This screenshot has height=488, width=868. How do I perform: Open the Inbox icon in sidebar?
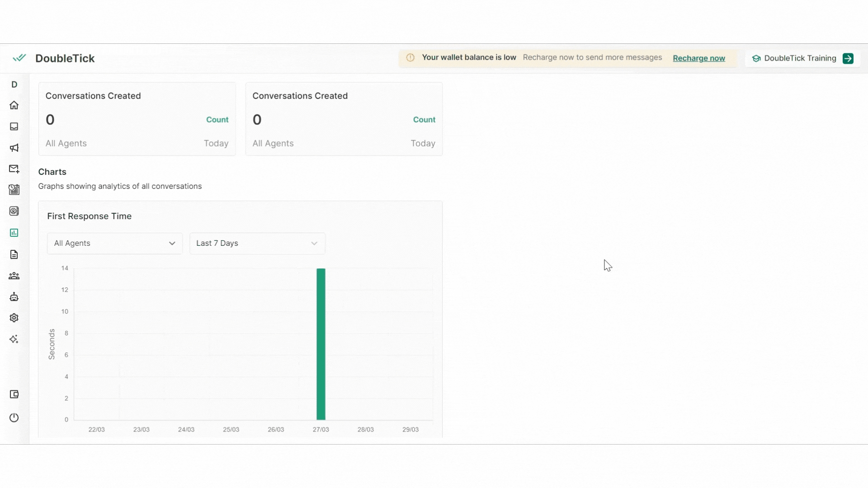(x=14, y=127)
